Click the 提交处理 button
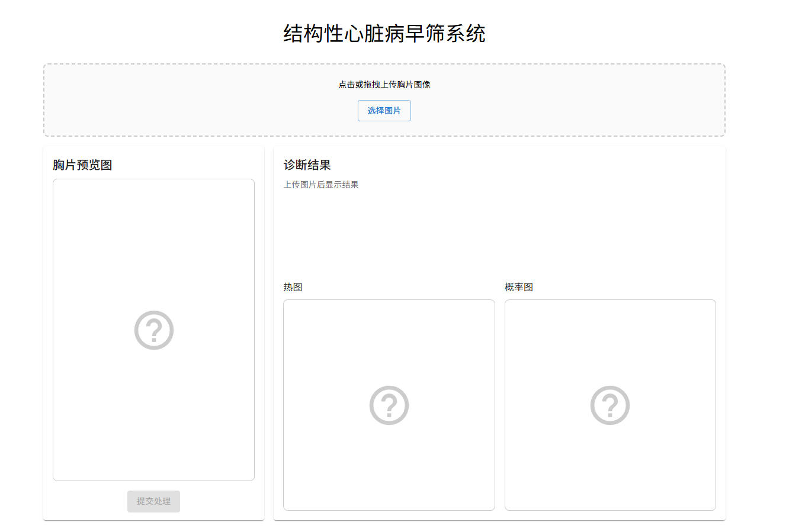This screenshot has width=802, height=532. pos(153,501)
